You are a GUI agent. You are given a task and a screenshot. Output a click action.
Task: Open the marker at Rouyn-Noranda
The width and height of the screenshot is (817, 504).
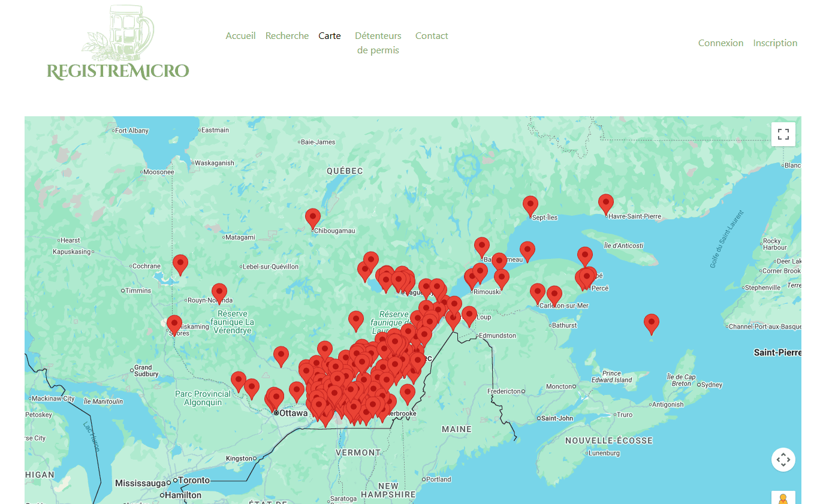click(x=219, y=292)
